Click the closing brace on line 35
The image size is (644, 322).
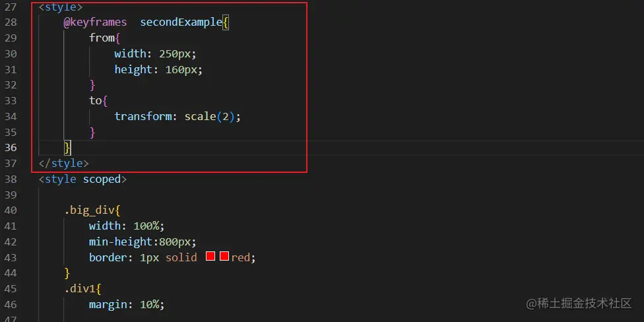click(92, 132)
